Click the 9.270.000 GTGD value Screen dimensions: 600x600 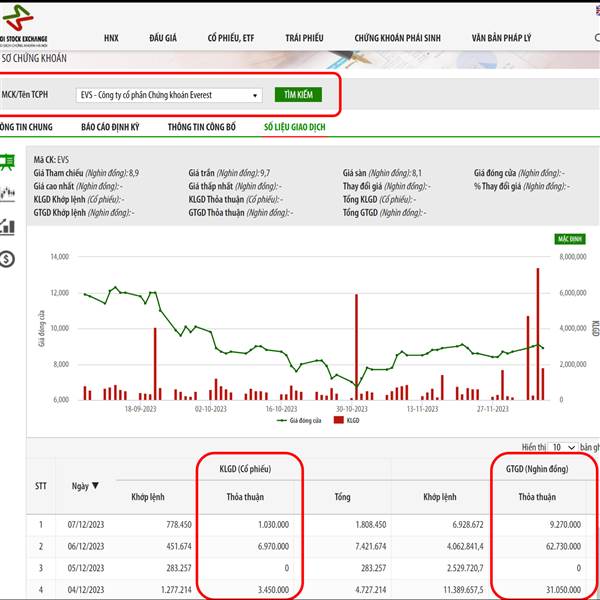tap(565, 524)
